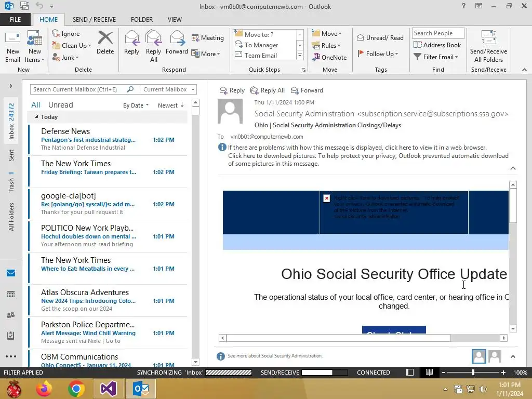532x399 pixels.
Task: Open the Inbox 24372 folder
Action: [x=11, y=121]
